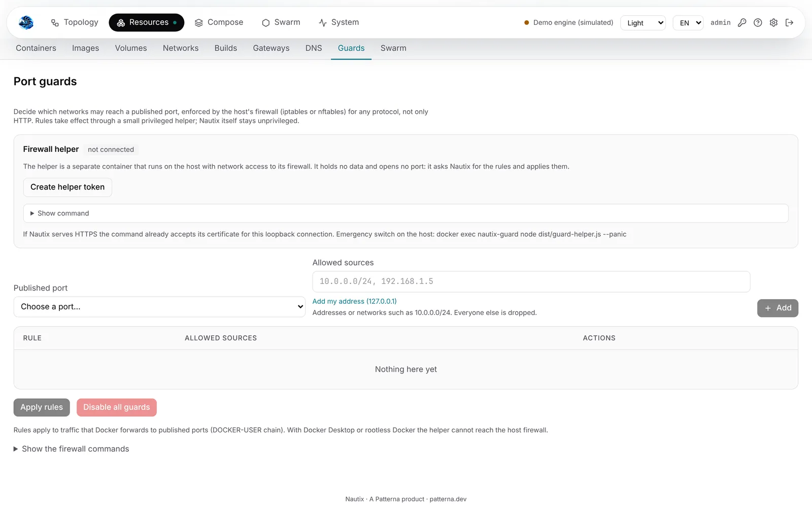Click the Demo engine (simulated) status

click(x=568, y=22)
